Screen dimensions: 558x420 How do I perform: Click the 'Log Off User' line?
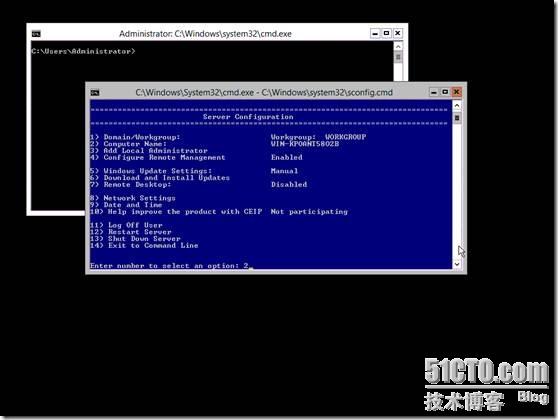pos(126,225)
